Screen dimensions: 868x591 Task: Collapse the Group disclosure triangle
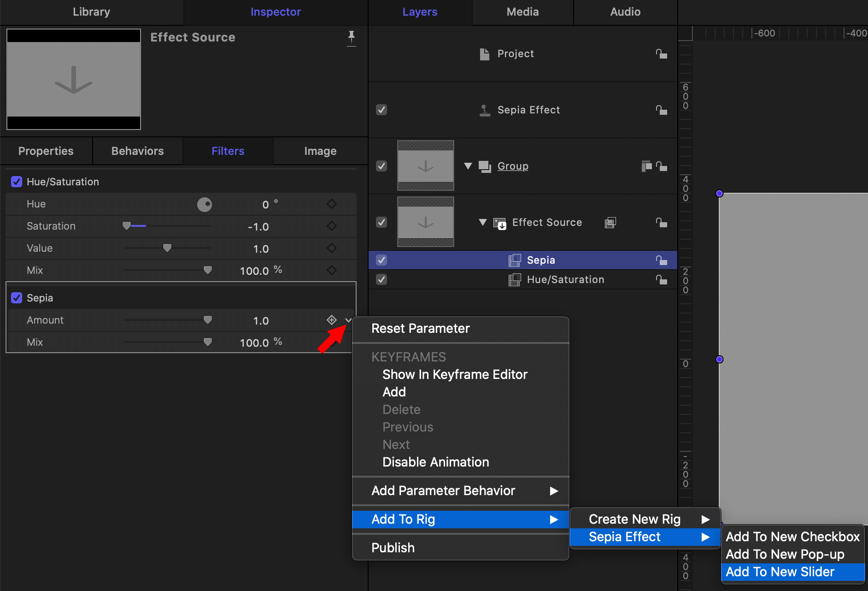tap(468, 166)
